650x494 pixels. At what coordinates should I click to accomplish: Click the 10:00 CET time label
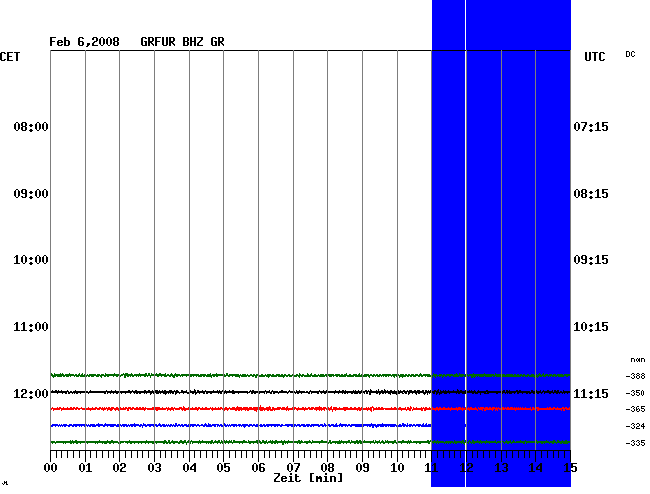[x=31, y=260]
